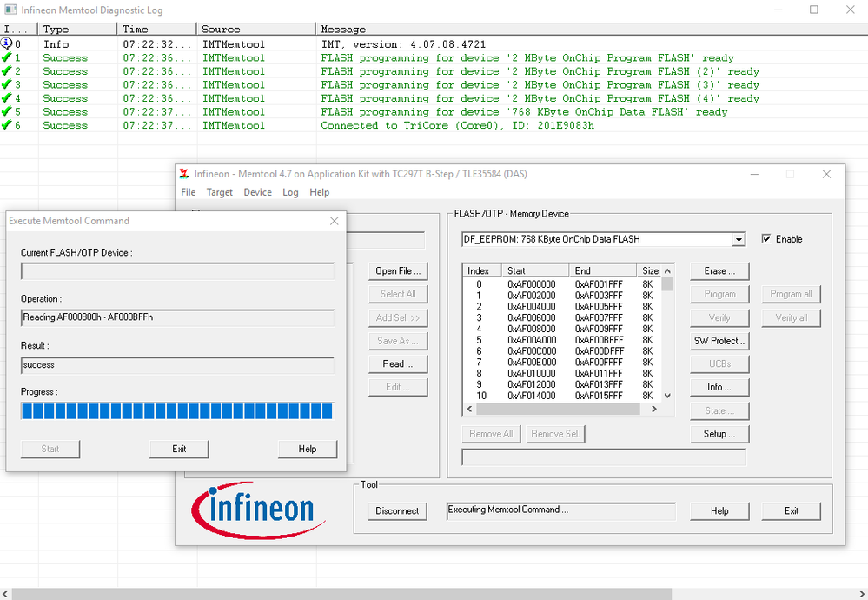Open the Setup dialog

coord(719,434)
